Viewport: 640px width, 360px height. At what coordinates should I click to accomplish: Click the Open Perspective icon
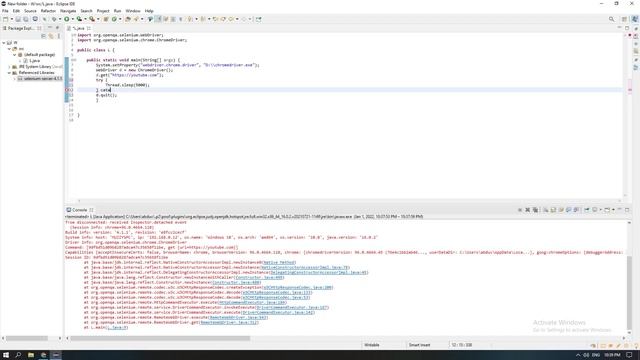click(624, 19)
